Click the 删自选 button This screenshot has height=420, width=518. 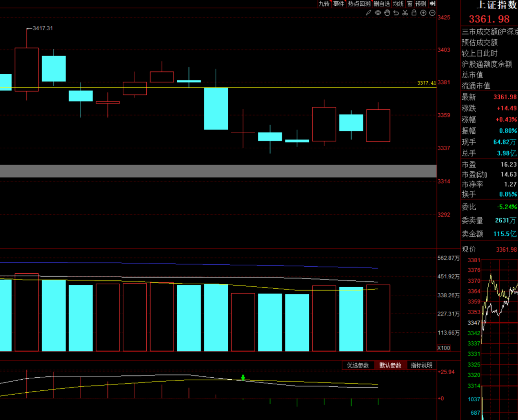[x=382, y=4]
